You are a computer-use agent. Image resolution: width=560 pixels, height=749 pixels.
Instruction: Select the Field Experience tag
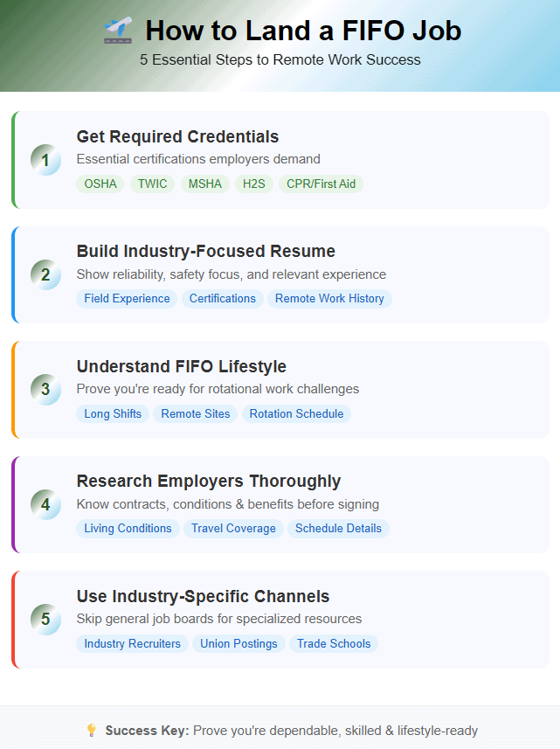pyautogui.click(x=127, y=299)
